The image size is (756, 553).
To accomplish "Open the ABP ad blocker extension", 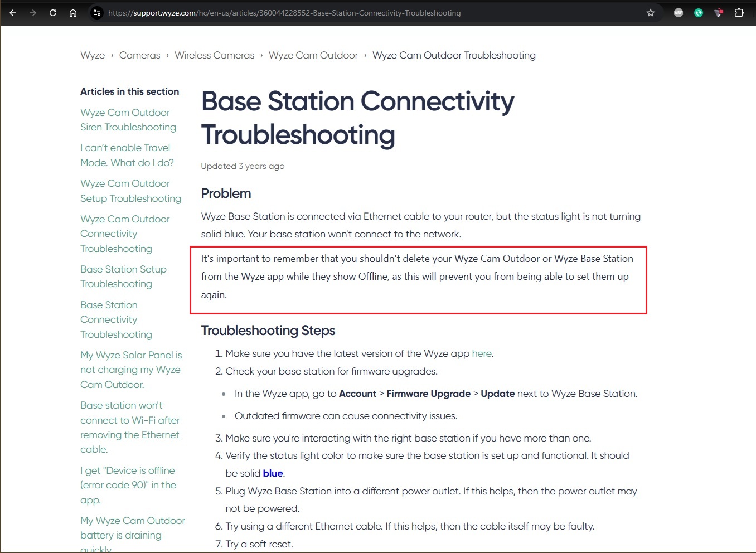I will click(679, 13).
